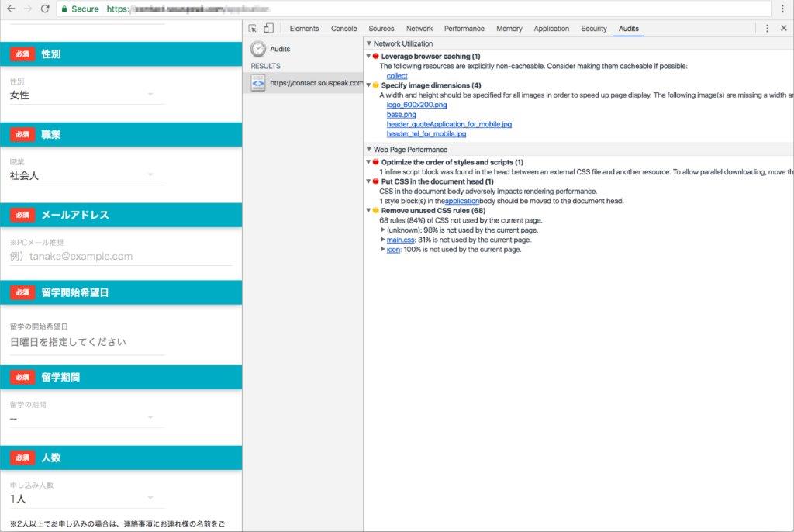Open the collect resource link

point(397,76)
